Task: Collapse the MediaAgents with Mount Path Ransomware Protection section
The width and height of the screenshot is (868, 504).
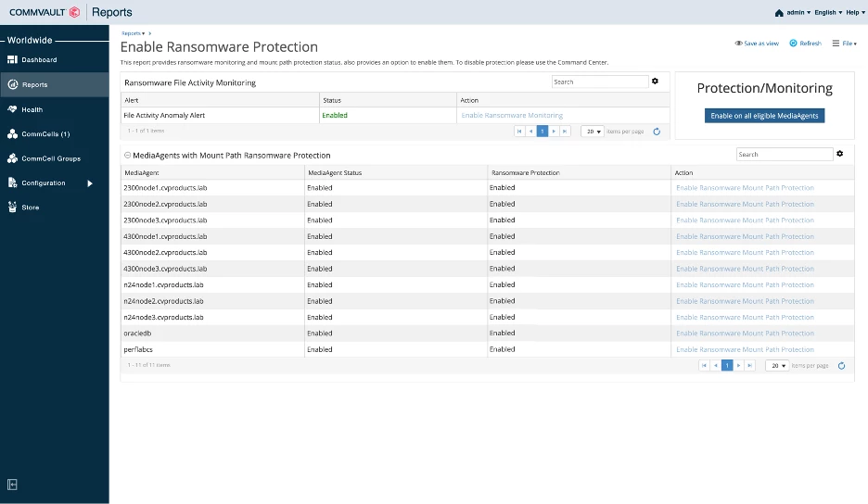Action: tap(127, 156)
